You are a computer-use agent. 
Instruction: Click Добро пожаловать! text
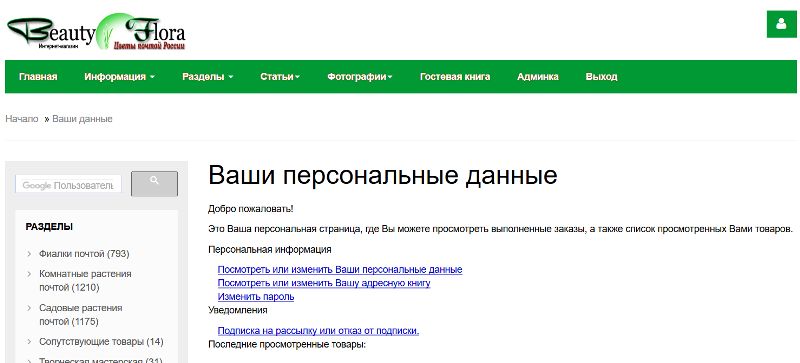coord(251,209)
